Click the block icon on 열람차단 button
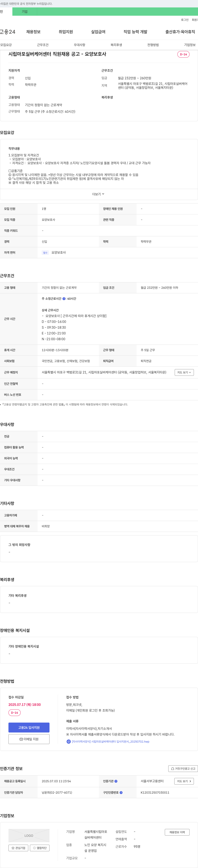Image resolution: width=198 pixels, height=868 pixels. 34,848
